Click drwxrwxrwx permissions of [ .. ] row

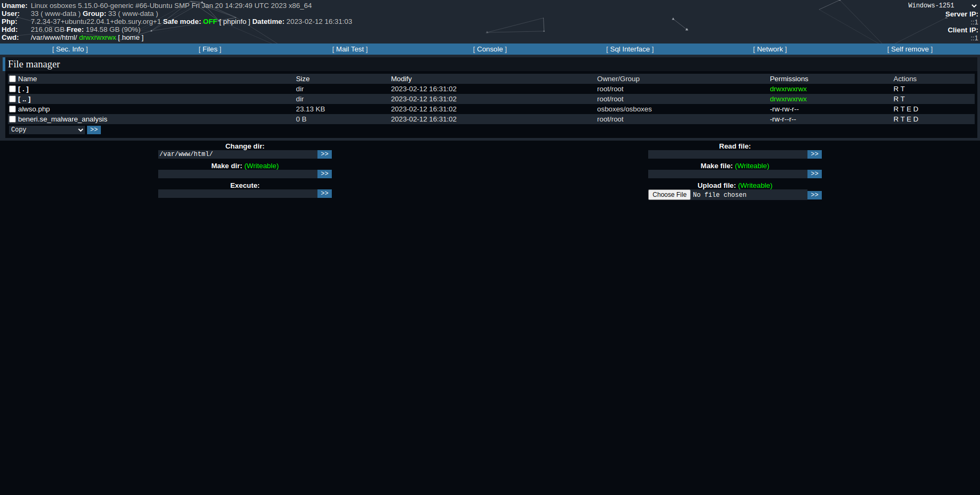click(788, 99)
